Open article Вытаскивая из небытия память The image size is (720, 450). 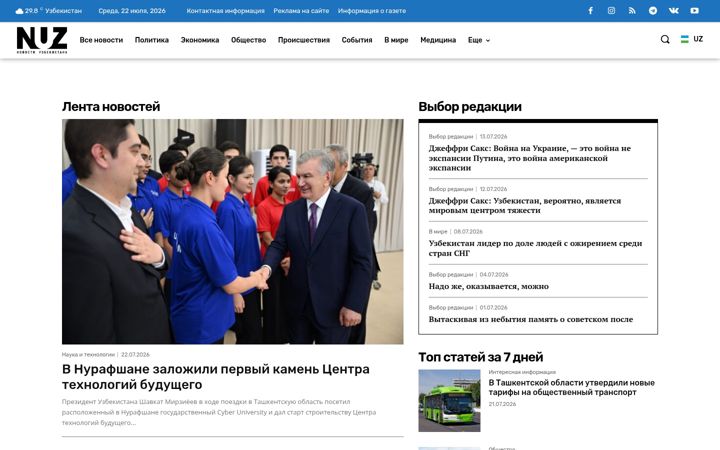tap(531, 319)
